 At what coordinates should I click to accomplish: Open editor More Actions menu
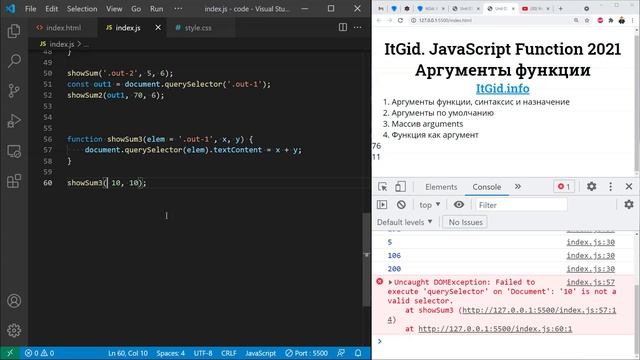coord(358,27)
